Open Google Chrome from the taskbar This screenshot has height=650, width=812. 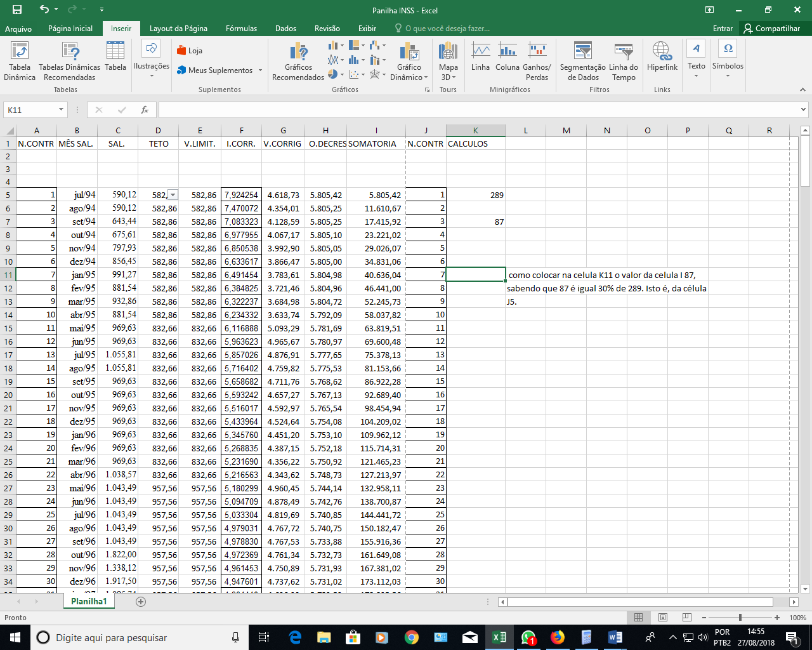(x=412, y=637)
